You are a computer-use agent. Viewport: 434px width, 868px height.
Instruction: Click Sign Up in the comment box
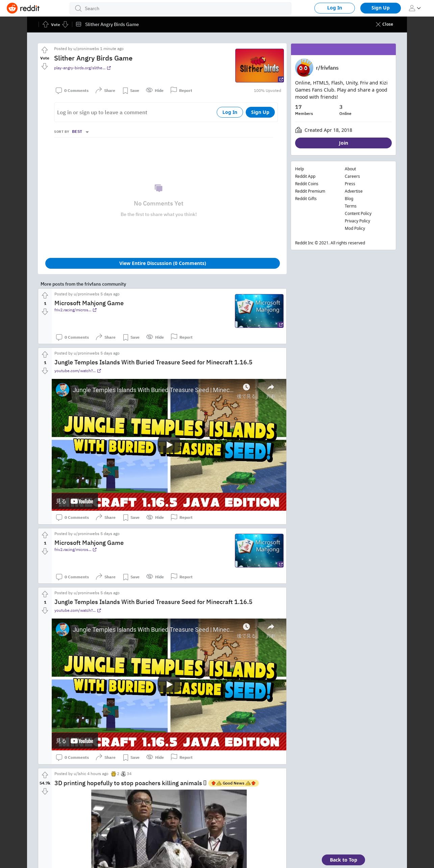[x=260, y=112]
